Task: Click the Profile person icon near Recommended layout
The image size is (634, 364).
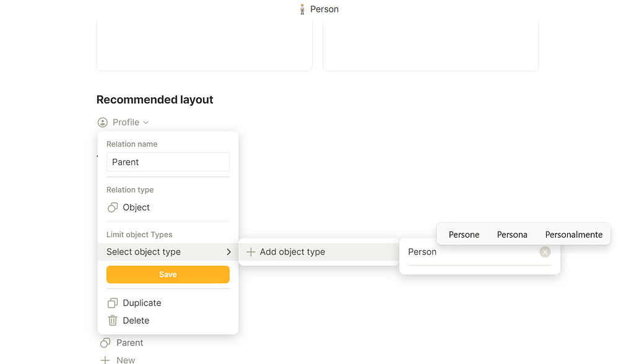Action: (x=102, y=122)
